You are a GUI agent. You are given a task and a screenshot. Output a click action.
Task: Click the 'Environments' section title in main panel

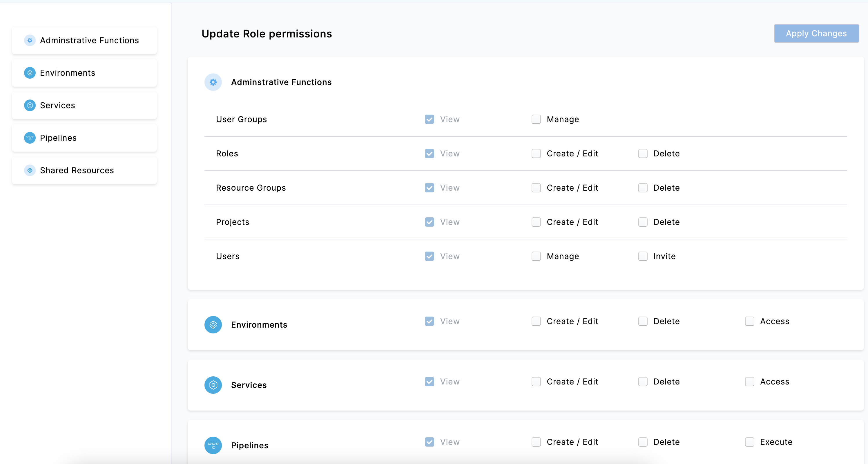point(259,325)
